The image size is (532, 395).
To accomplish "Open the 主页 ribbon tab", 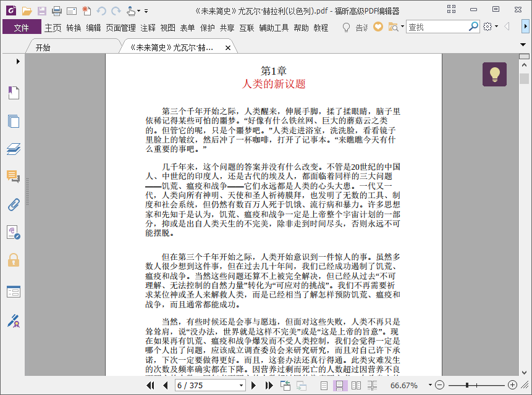I will [x=53, y=28].
